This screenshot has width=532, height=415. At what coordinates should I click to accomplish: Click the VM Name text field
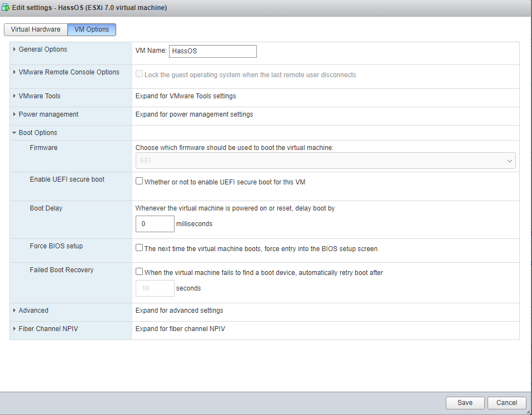click(212, 51)
